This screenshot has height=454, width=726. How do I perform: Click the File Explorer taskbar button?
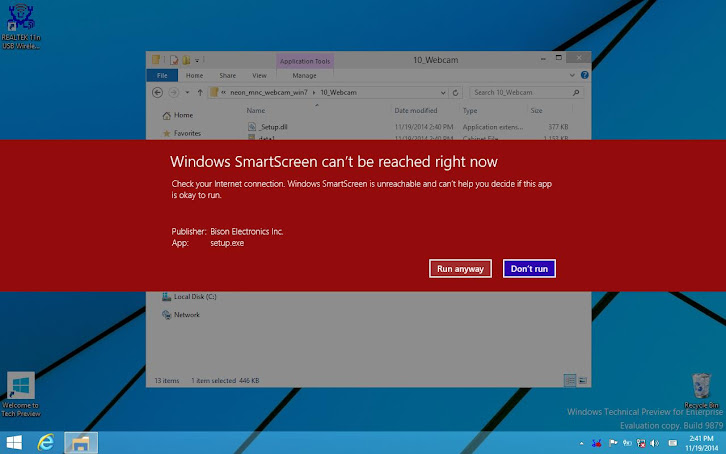coord(81,442)
